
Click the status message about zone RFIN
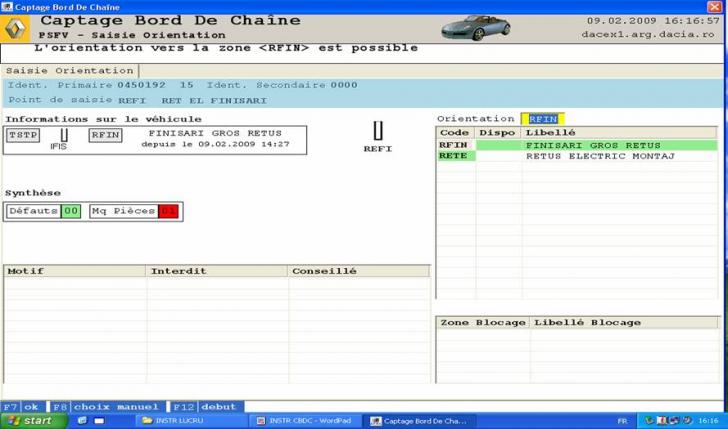click(226, 48)
